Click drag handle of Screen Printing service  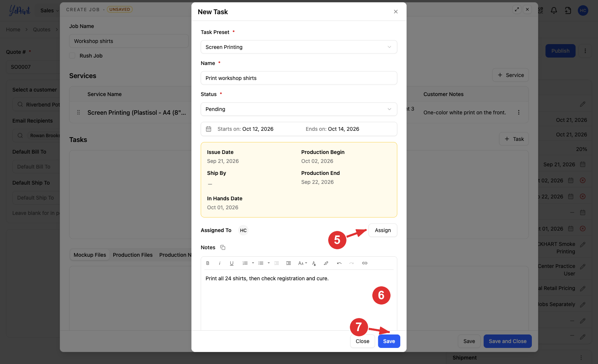click(78, 112)
